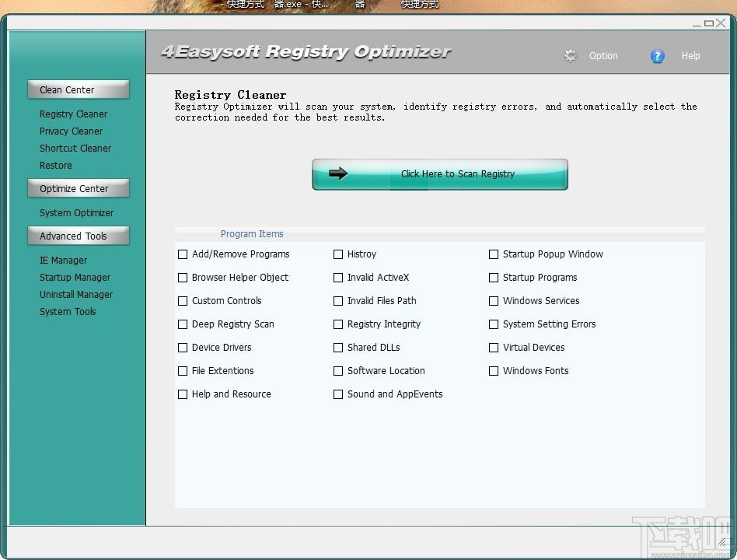
Task: Select System Optimizer
Action: [75, 212]
